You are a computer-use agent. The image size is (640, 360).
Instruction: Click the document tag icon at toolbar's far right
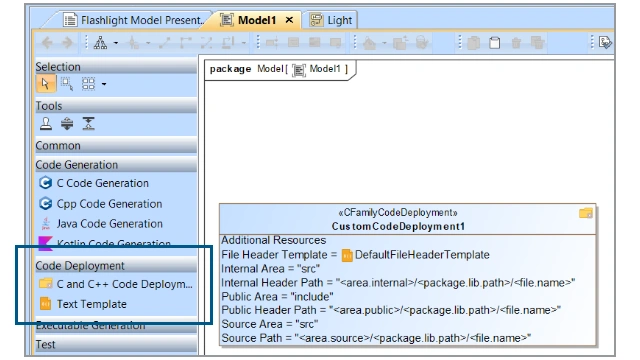click(x=605, y=42)
